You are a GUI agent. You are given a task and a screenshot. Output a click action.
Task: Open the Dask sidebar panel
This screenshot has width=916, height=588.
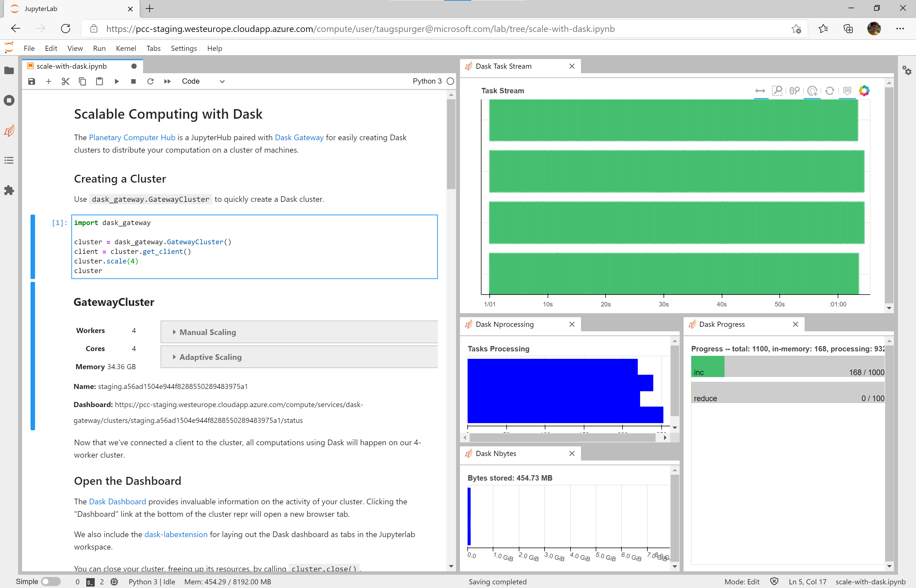click(x=9, y=131)
